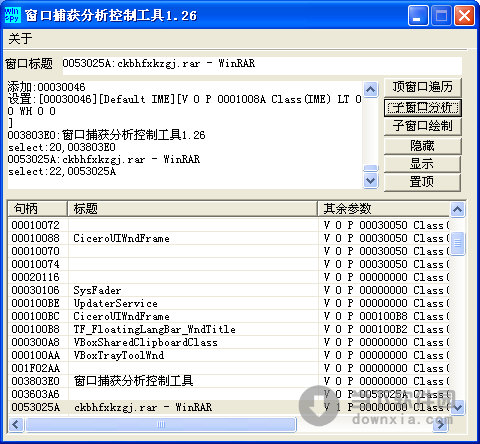Select the row with handle 00020116
The width and height of the screenshot is (480, 444).
point(229,277)
